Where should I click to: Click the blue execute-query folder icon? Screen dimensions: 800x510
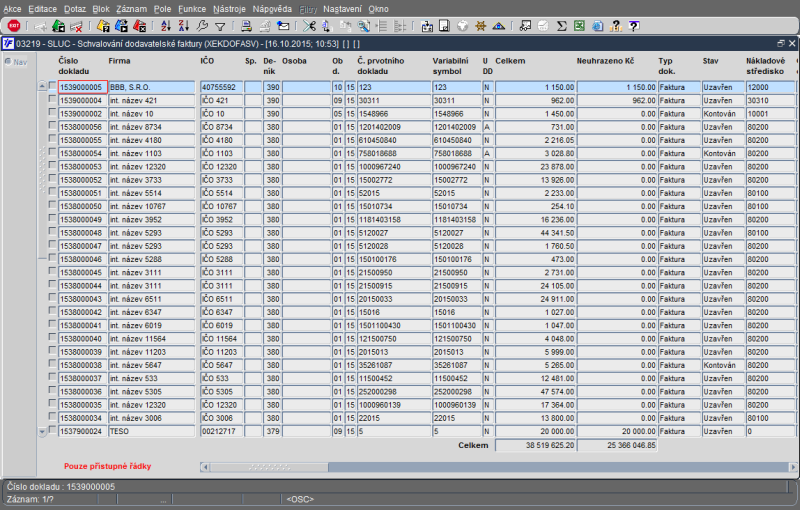(121, 26)
